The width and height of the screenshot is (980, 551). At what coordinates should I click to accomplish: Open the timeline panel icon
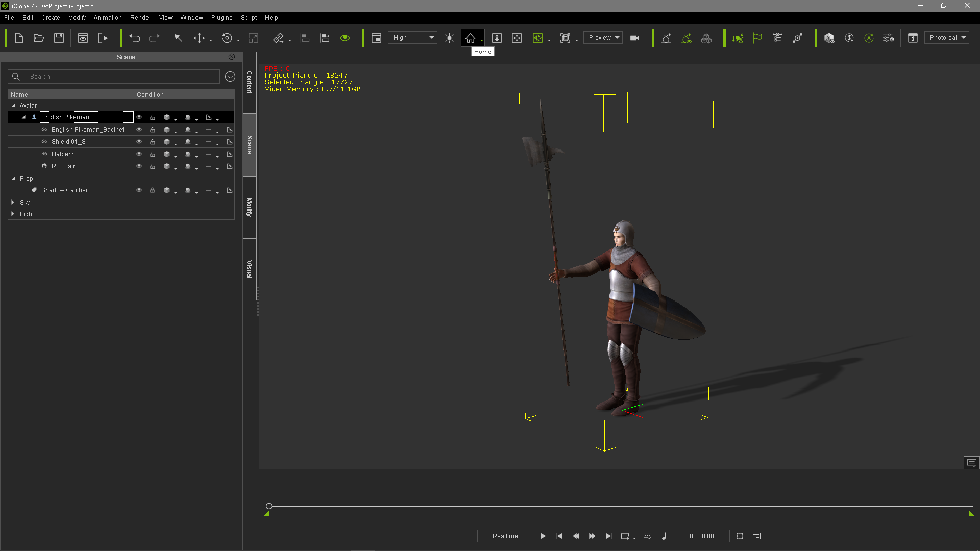pyautogui.click(x=756, y=536)
